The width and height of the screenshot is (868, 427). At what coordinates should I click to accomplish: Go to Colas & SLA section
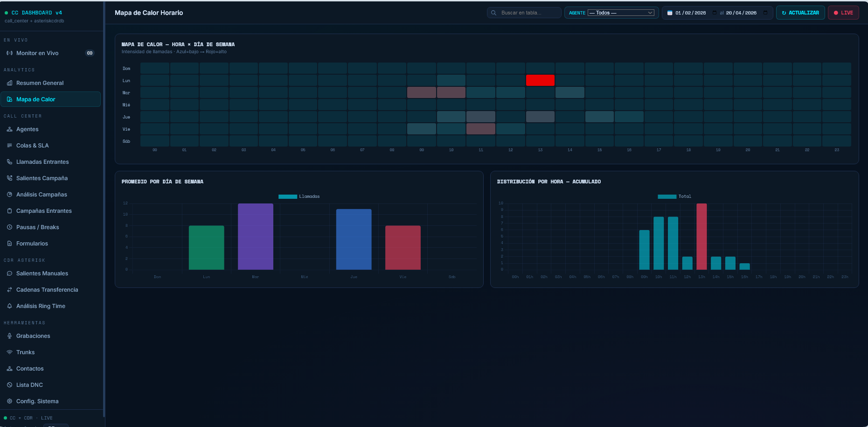click(x=32, y=146)
